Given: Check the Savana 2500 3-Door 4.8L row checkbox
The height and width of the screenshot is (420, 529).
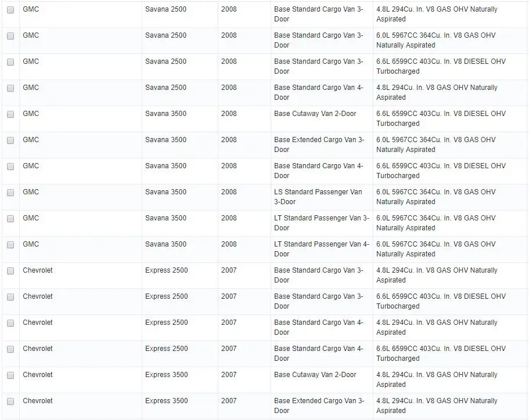Looking at the screenshot, I should [10, 10].
